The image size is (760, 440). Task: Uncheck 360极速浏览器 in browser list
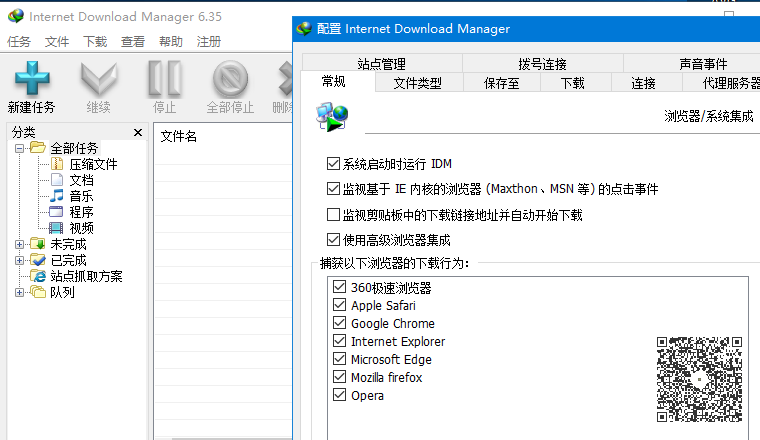point(339,287)
